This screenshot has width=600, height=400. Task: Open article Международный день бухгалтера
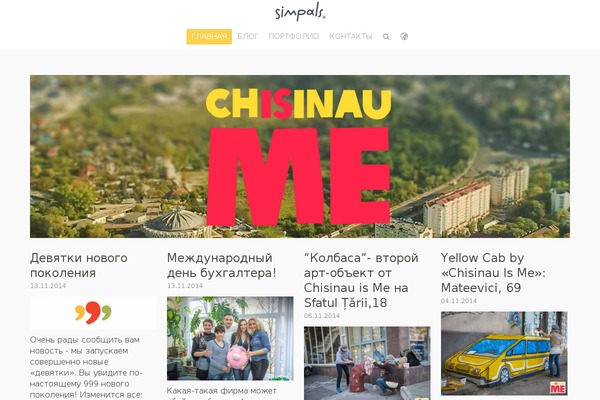click(x=222, y=265)
